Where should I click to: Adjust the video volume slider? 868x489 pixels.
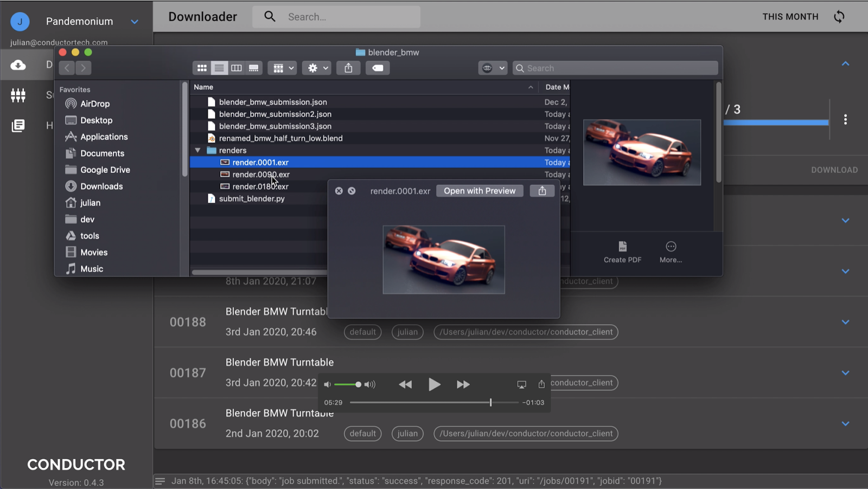click(348, 384)
